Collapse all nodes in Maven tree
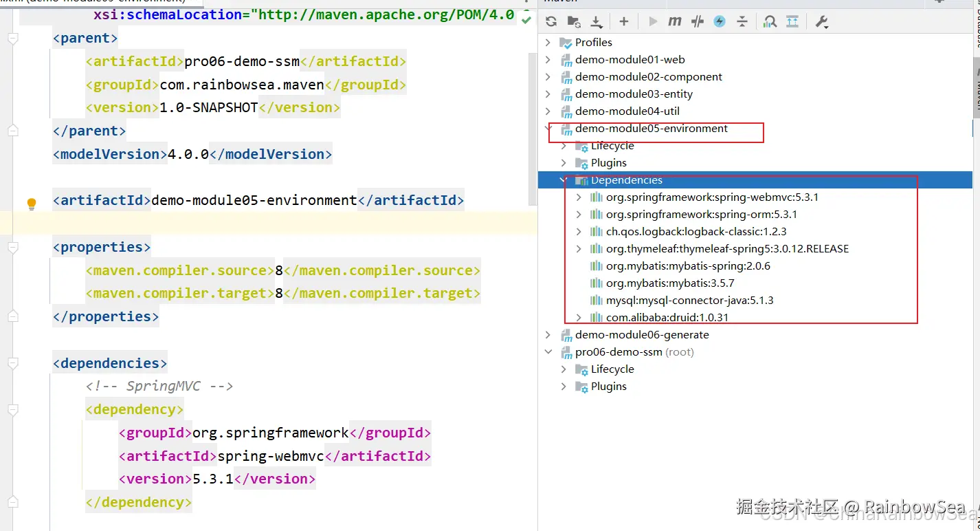 tap(742, 21)
